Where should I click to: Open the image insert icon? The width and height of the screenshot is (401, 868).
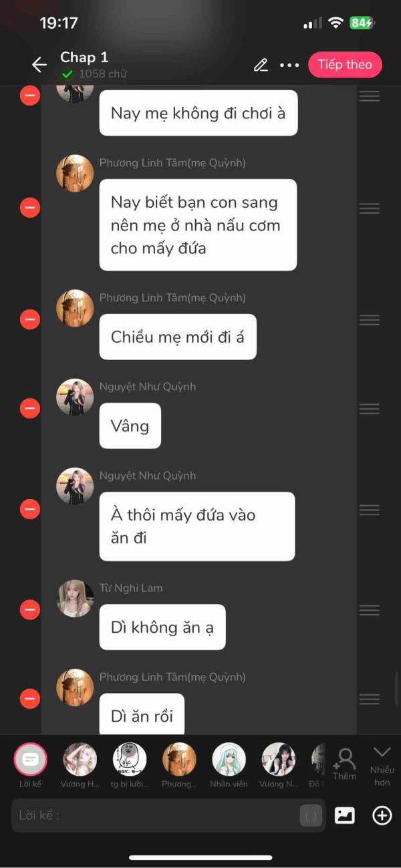click(344, 815)
